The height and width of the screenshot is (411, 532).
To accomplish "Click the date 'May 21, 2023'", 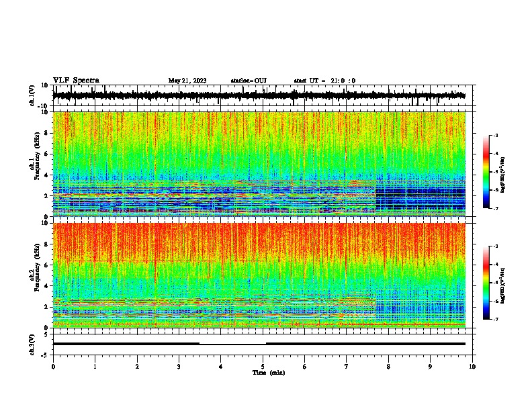I will 187,81.
